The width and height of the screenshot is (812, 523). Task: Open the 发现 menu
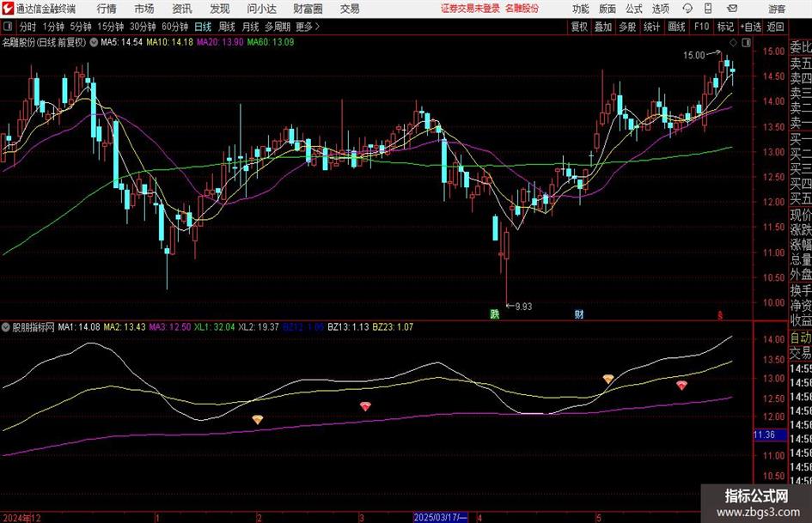(x=220, y=9)
